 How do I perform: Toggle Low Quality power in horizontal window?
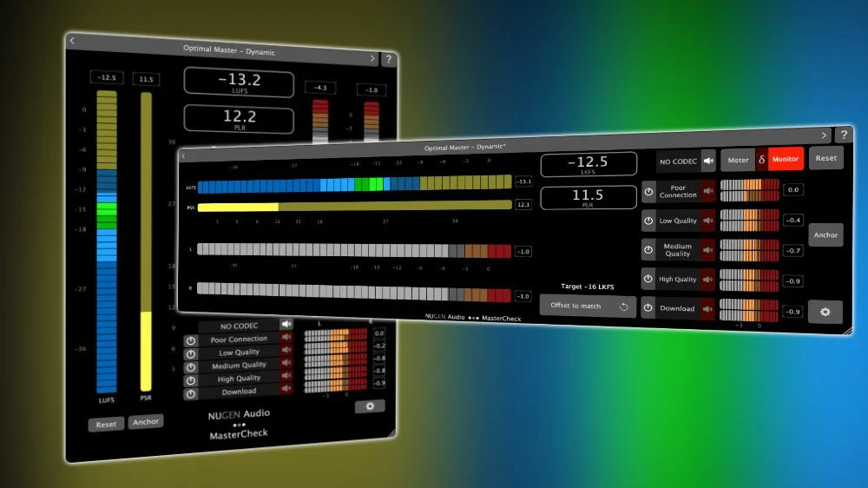coord(648,221)
